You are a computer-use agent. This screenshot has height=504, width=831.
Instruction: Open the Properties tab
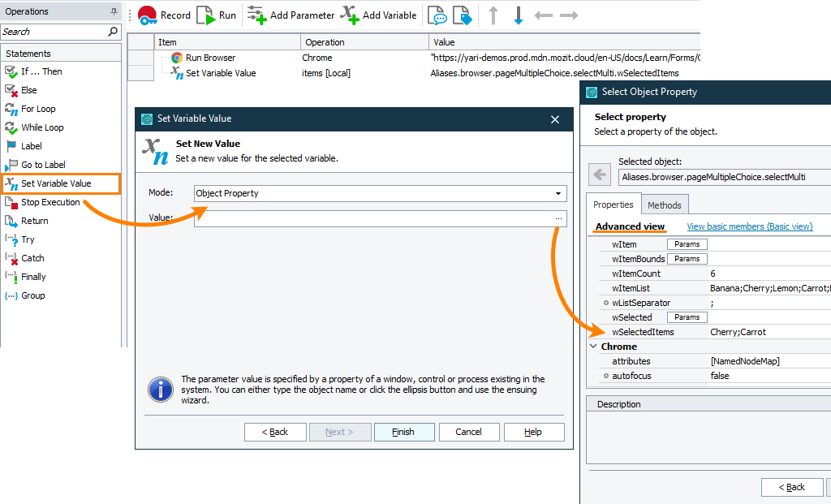pos(614,205)
